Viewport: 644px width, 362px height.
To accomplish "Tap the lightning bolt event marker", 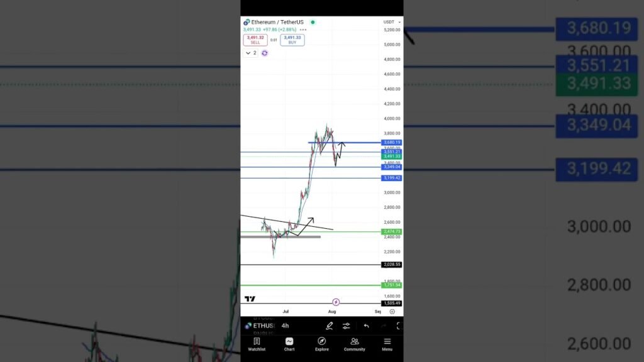I will [x=336, y=302].
